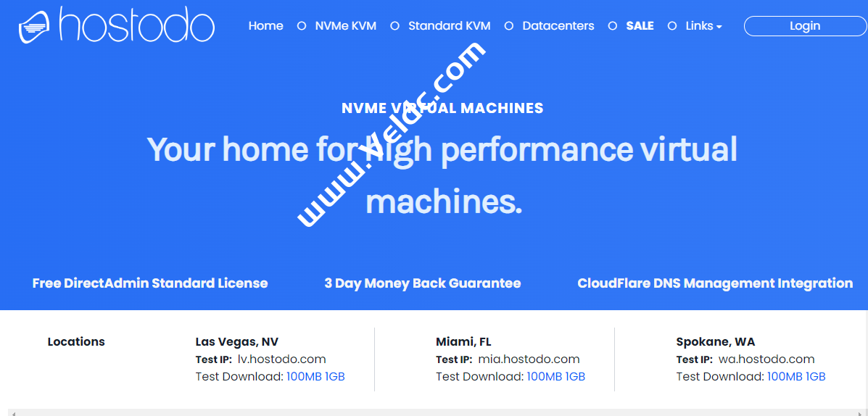The image size is (868, 416).
Task: Go to NVMe KVM page
Action: point(345,26)
